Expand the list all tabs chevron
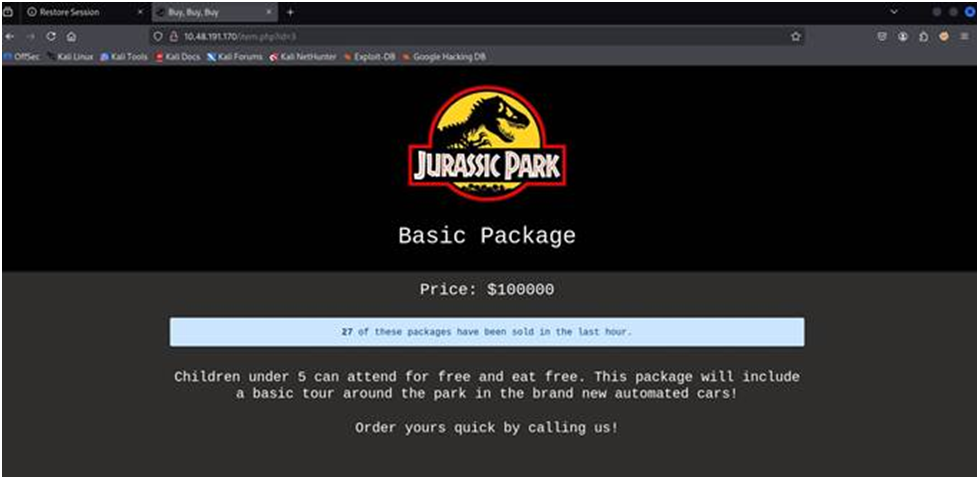The height and width of the screenshot is (479, 979). tap(894, 12)
